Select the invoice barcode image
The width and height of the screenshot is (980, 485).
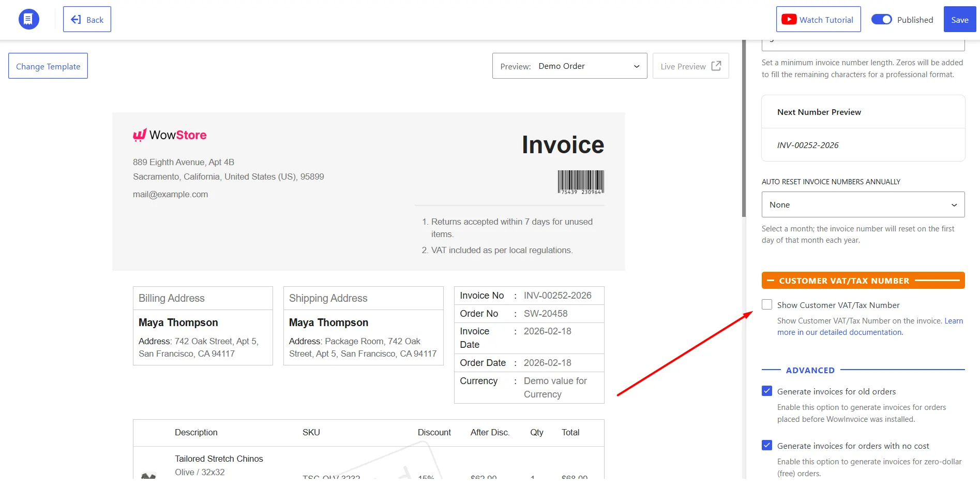click(581, 182)
